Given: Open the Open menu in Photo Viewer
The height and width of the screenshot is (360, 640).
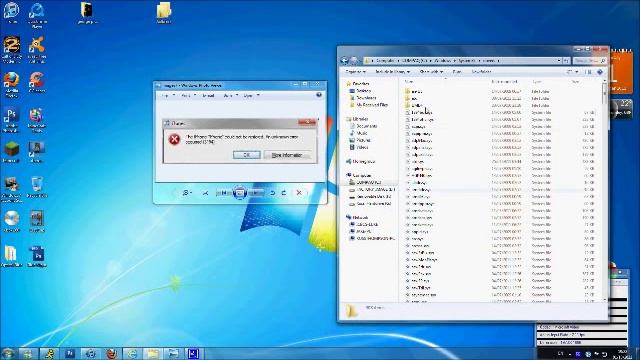Looking at the screenshot, I should [251, 96].
